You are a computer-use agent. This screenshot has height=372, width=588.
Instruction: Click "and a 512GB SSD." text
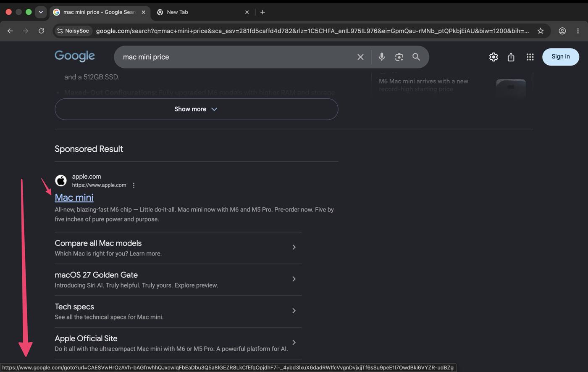pos(92,77)
